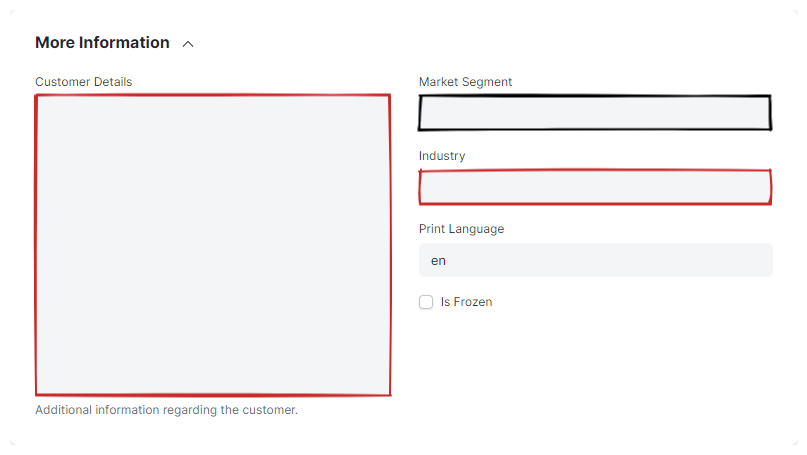Click the word 'Details' in the Customer Details label
This screenshot has width=807, height=455.
click(x=111, y=82)
